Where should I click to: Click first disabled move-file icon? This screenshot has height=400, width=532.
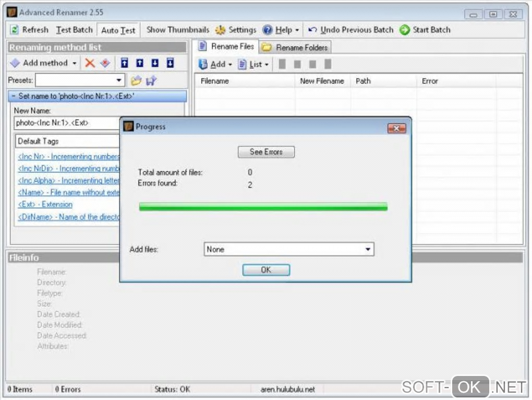[x=282, y=64]
